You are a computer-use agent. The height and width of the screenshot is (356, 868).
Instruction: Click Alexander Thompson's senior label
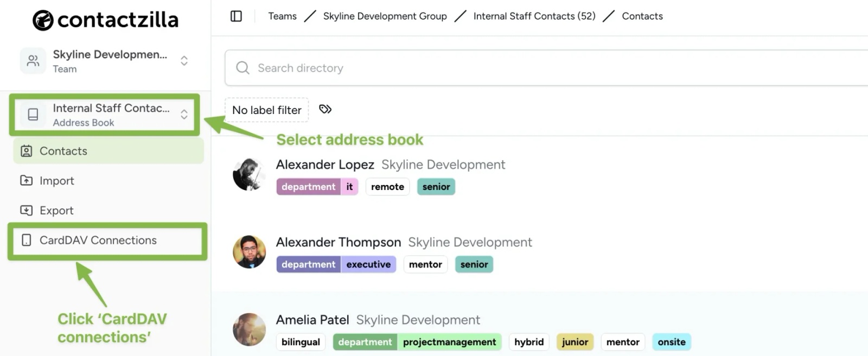pos(474,264)
